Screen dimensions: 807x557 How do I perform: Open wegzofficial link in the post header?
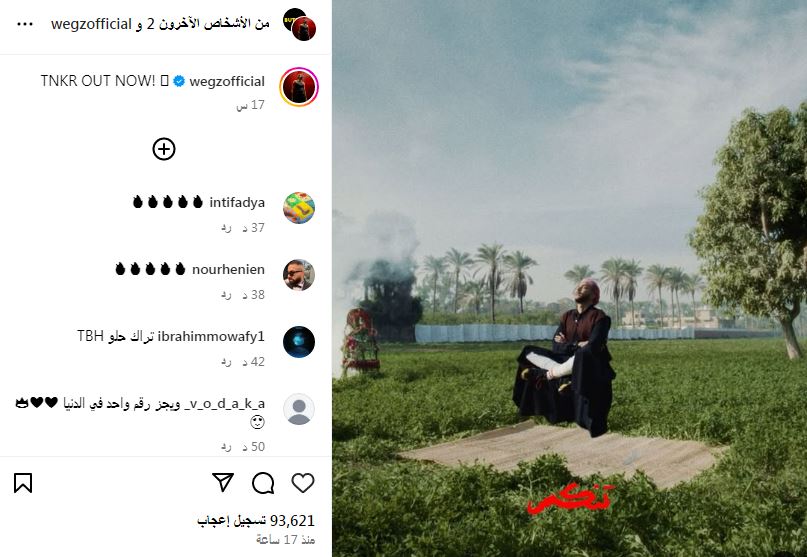pos(91,24)
